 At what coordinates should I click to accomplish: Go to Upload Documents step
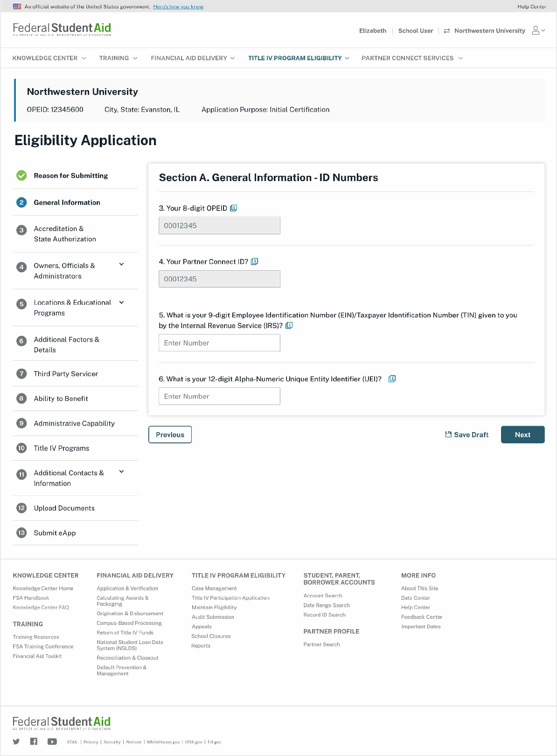click(64, 508)
